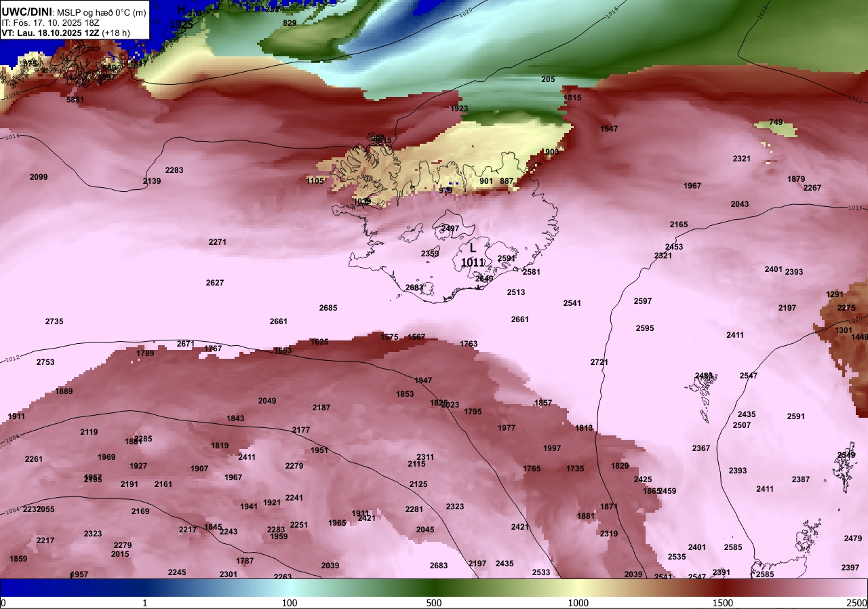Click the height value 1889
868x609 pixels.
pos(64,391)
